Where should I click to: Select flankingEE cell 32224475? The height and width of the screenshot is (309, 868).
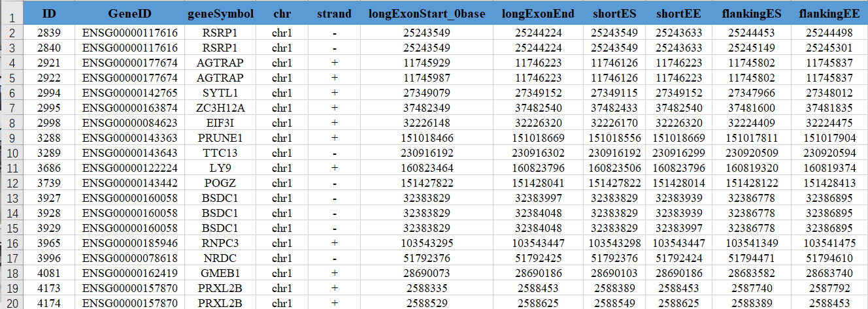point(829,123)
